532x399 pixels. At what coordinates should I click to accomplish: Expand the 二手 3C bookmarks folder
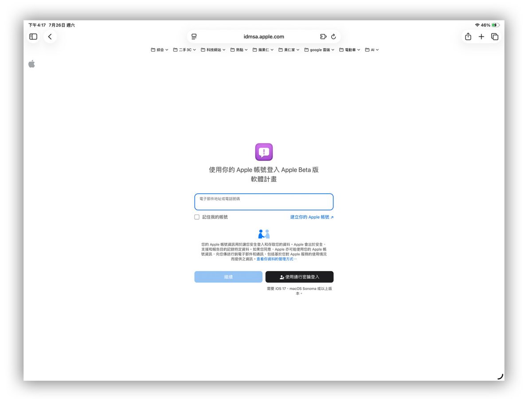tap(184, 50)
